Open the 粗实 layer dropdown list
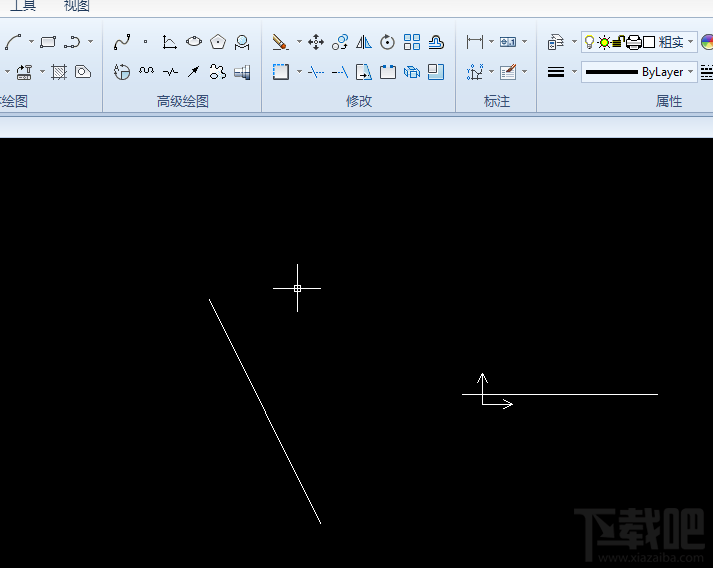 [690, 42]
